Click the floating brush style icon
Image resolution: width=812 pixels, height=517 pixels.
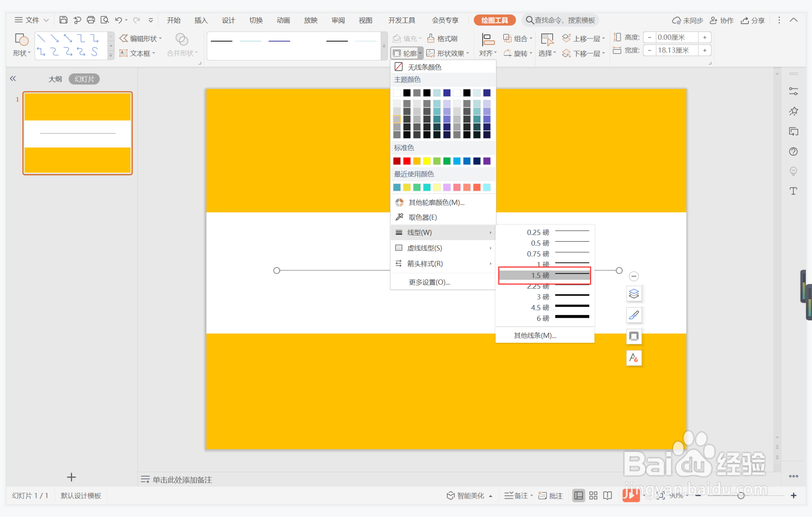point(634,315)
